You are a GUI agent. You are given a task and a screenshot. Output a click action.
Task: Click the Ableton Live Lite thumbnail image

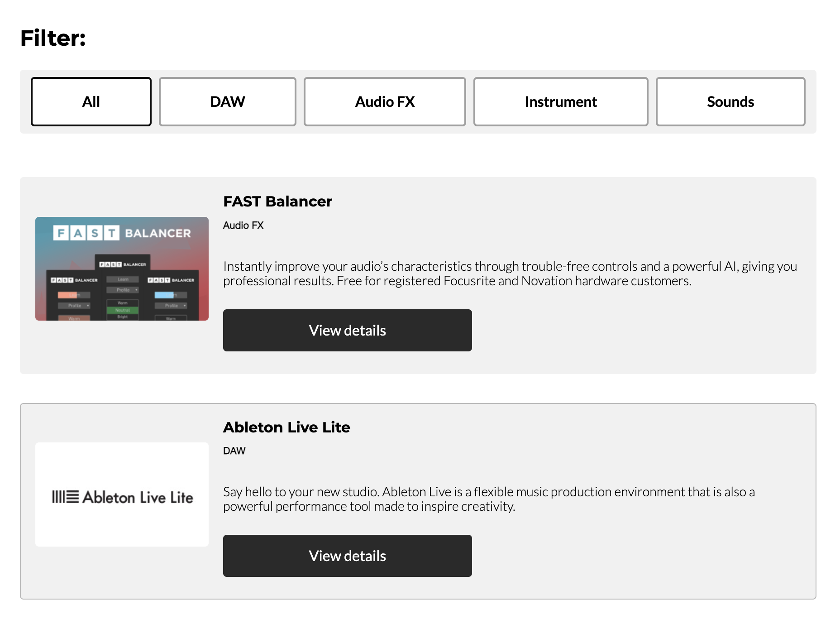pyautogui.click(x=122, y=494)
